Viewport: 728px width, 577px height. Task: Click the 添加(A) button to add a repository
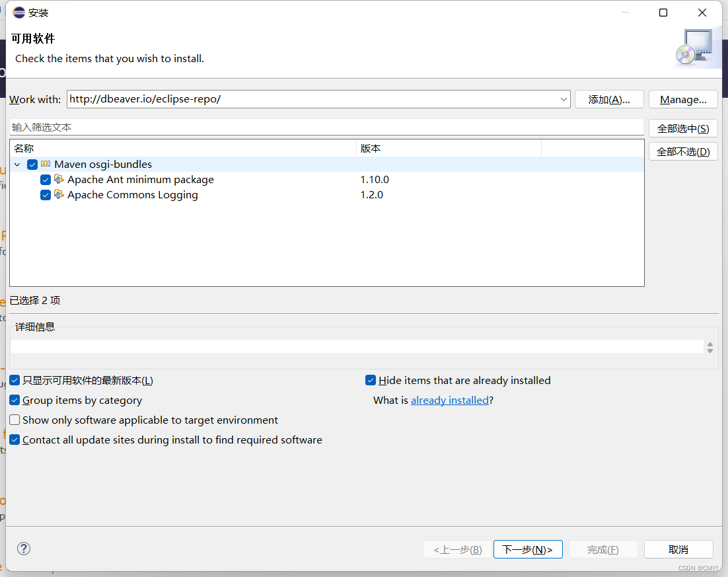point(608,99)
